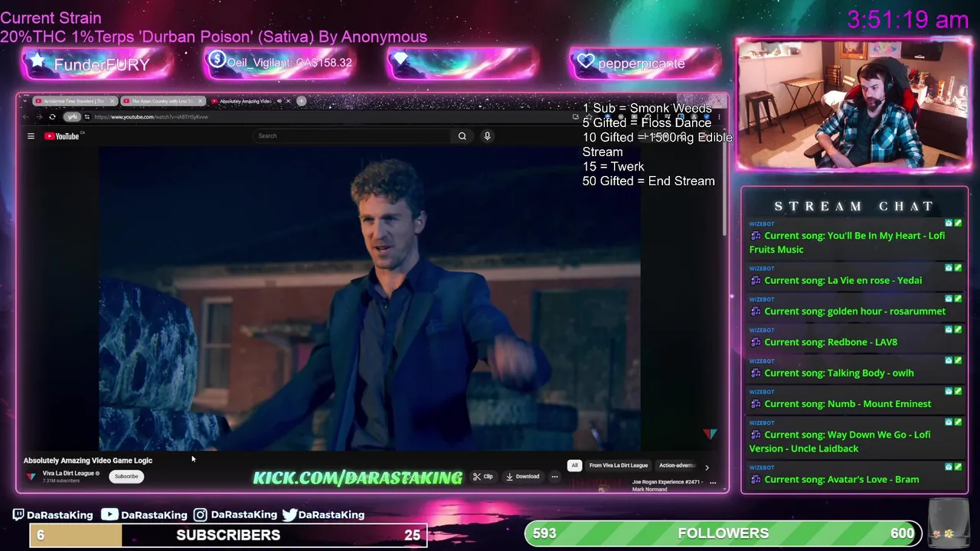
Task: Open a new browser tab with plus
Action: click(302, 101)
